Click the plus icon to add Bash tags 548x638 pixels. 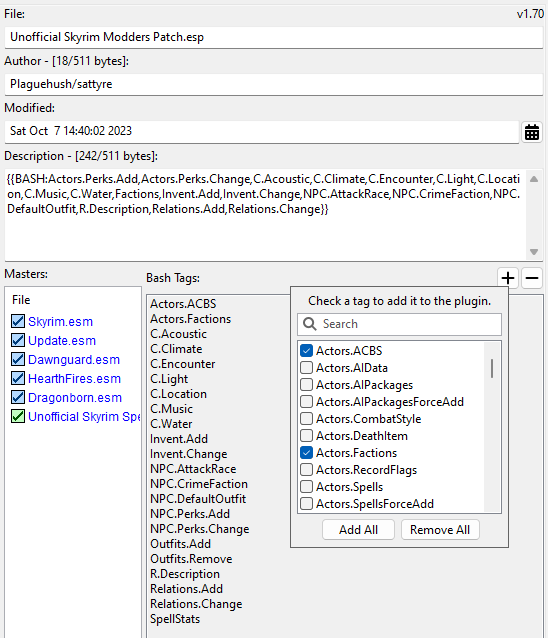(508, 278)
